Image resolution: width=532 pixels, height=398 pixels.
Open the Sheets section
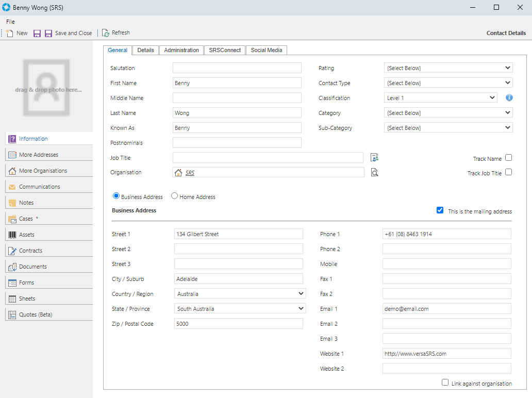tap(49, 299)
